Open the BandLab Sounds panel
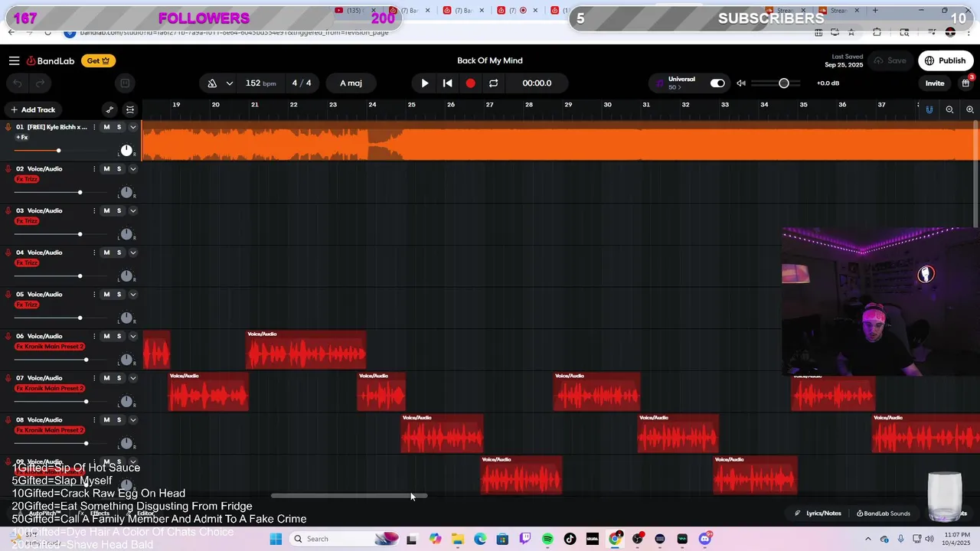This screenshot has width=980, height=551. (x=883, y=514)
